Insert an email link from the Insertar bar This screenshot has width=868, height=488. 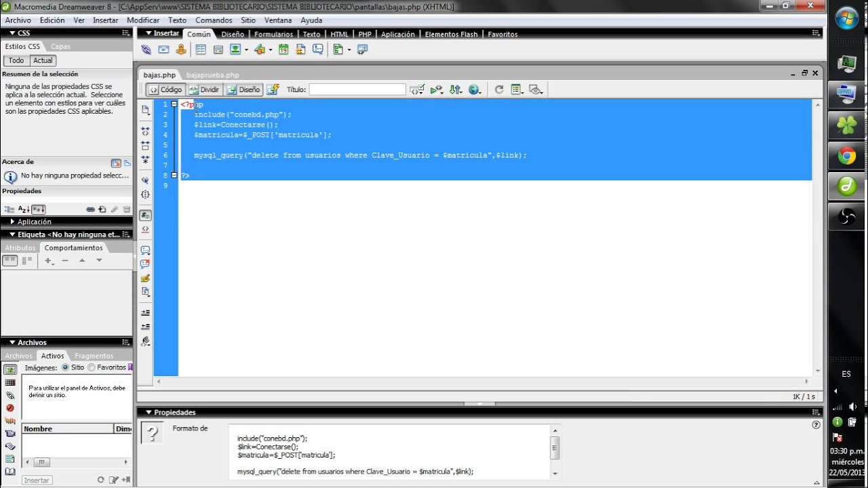tap(163, 49)
